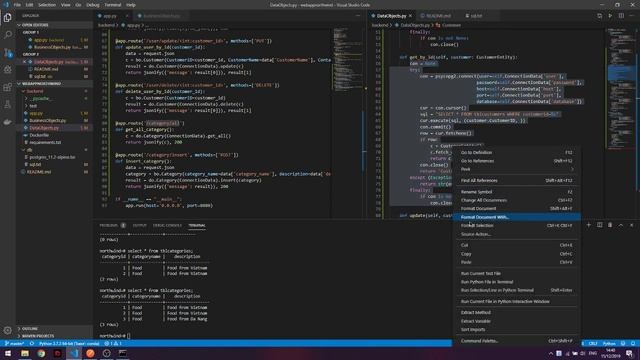The width and height of the screenshot is (640, 360).
Task: Choose Extract Method in context menu
Action: click(516, 312)
